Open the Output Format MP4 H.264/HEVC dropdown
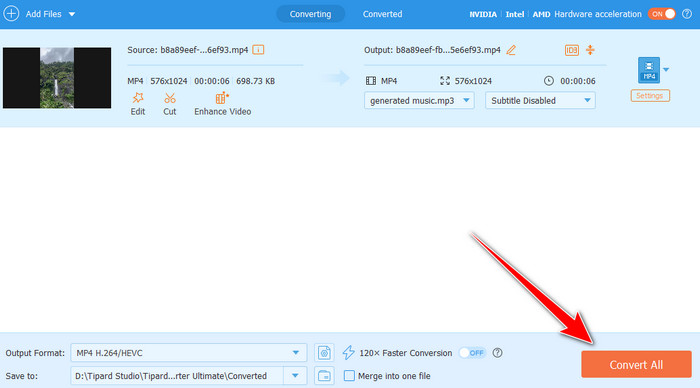This screenshot has height=388, width=700. 188,353
